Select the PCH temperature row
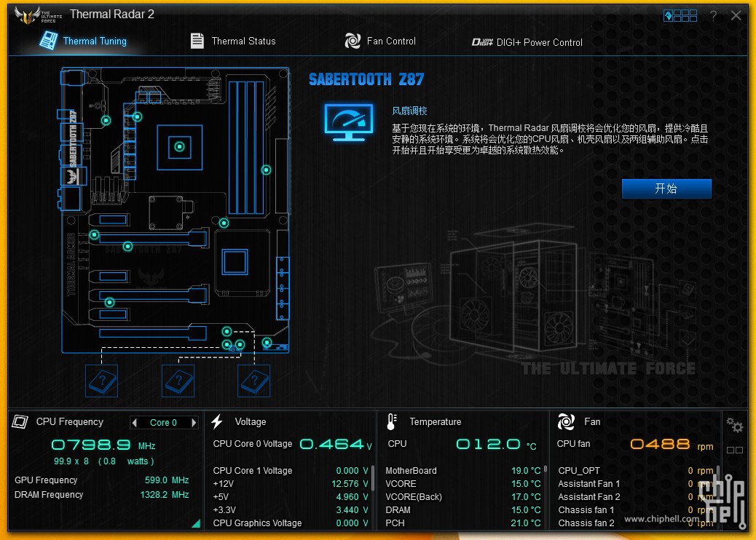756x540 pixels. (x=463, y=523)
